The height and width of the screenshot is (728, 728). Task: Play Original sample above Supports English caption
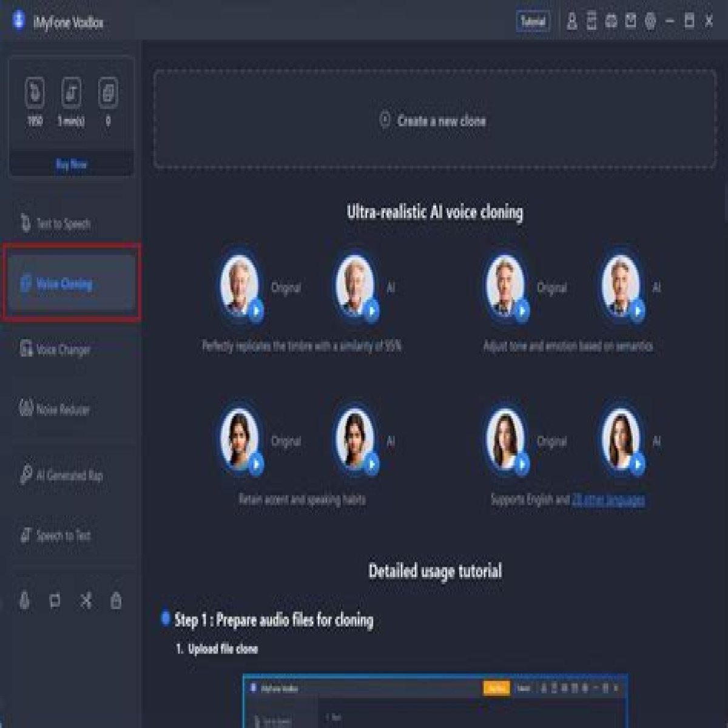[521, 464]
